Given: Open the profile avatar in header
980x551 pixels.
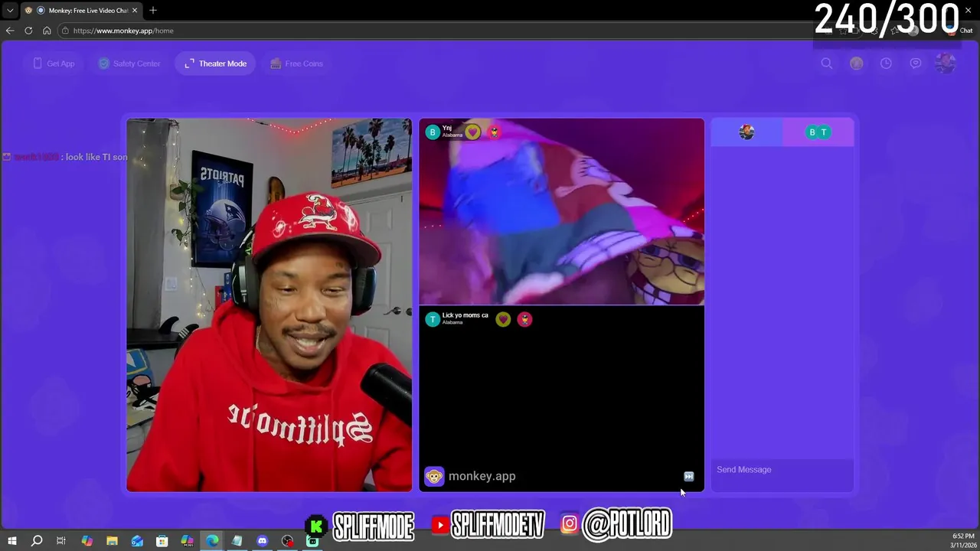Looking at the screenshot, I should [946, 64].
